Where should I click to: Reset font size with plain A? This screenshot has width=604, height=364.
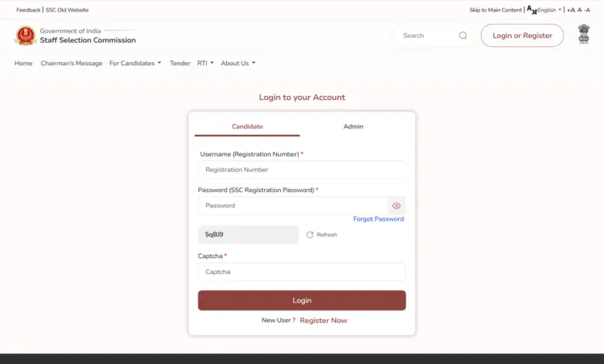click(x=579, y=10)
